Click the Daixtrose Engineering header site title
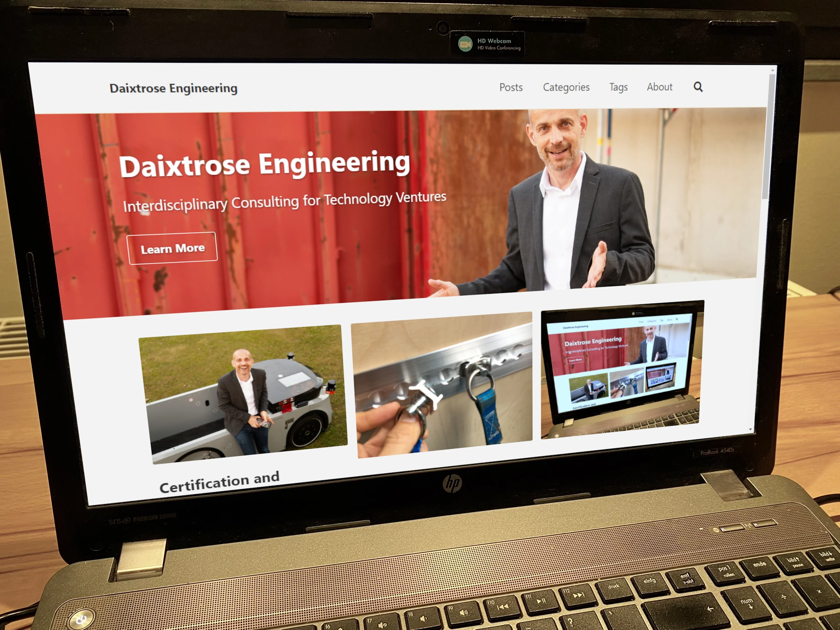The height and width of the screenshot is (630, 840). click(x=173, y=88)
